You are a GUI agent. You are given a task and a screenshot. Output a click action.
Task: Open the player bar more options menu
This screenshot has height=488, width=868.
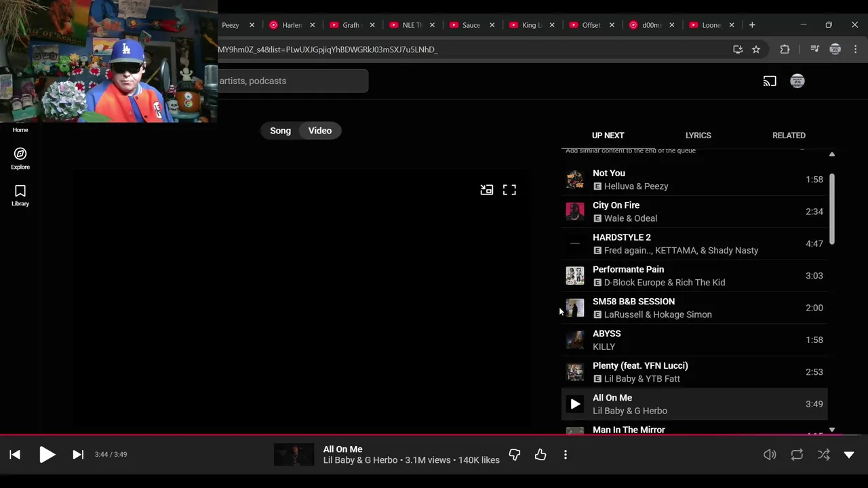566,455
